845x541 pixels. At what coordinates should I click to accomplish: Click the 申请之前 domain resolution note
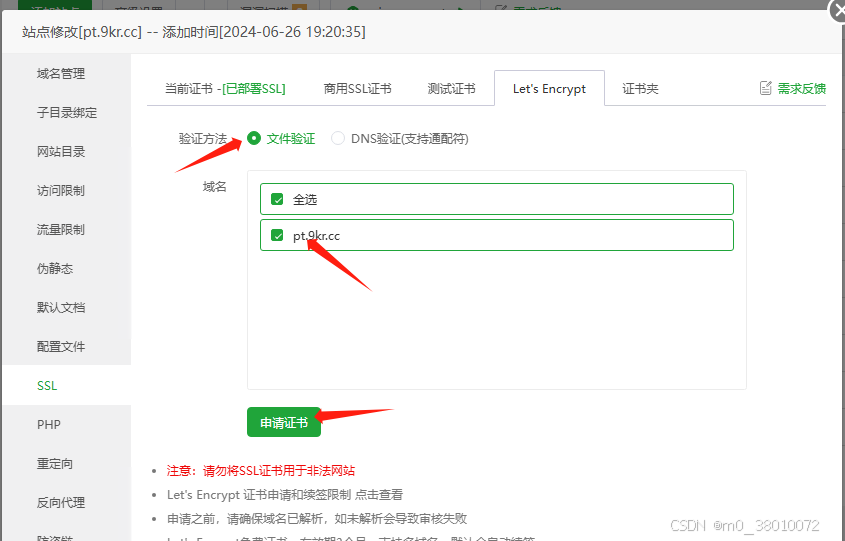pyautogui.click(x=317, y=518)
